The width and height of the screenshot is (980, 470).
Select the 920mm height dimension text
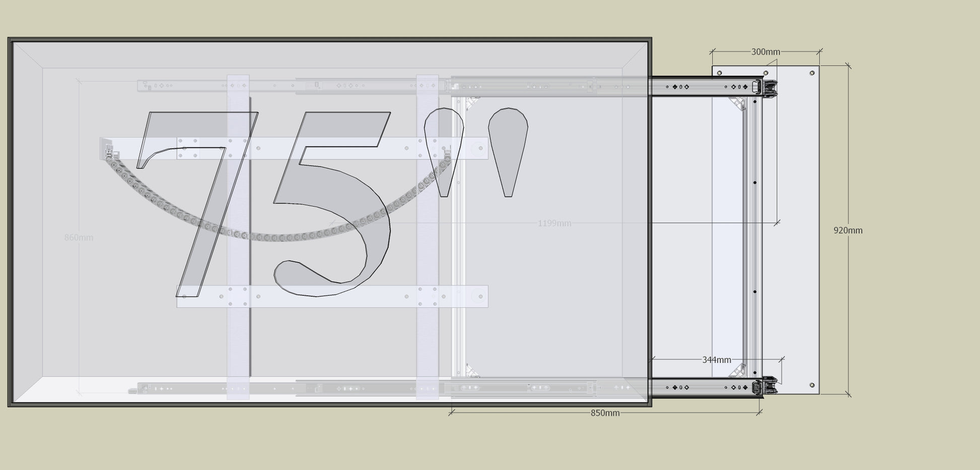pyautogui.click(x=848, y=230)
